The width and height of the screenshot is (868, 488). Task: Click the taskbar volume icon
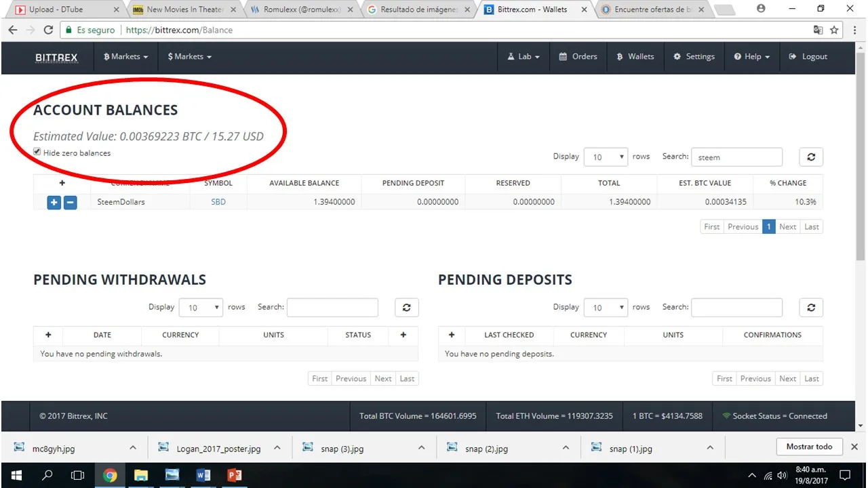(783, 475)
